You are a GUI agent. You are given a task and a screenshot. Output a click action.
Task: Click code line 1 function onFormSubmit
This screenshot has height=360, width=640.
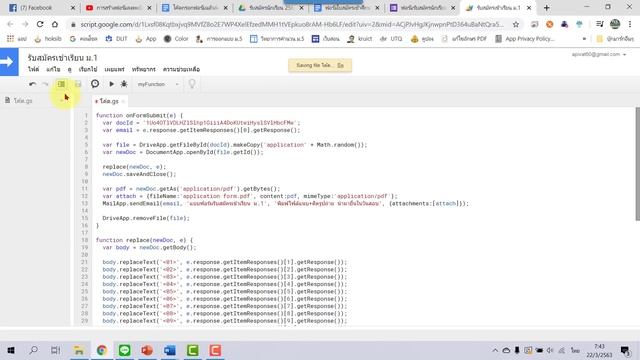(139, 116)
